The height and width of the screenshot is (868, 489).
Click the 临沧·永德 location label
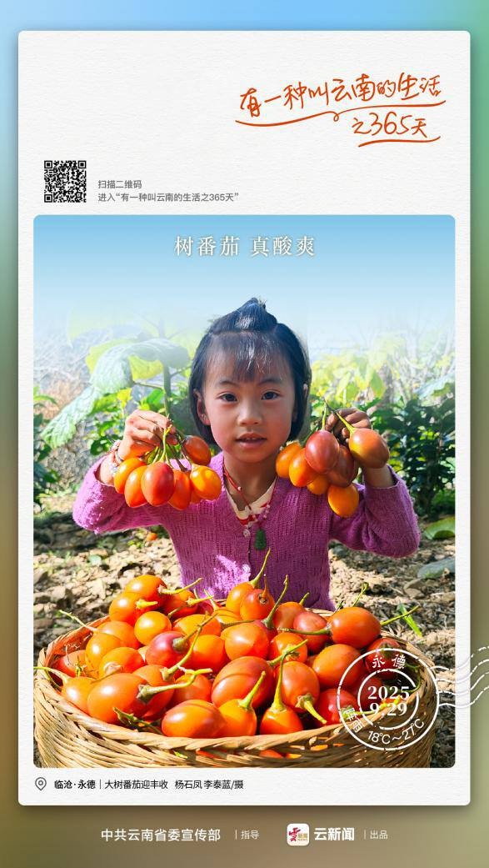74,785
